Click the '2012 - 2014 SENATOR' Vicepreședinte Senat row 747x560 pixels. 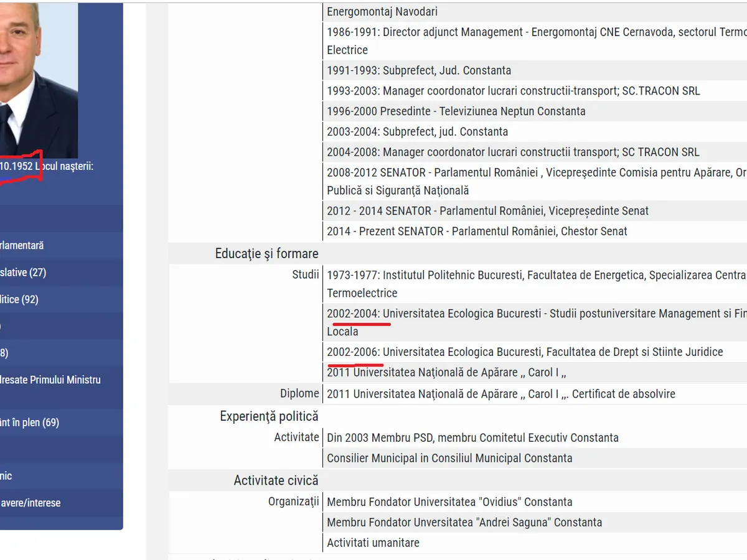pyautogui.click(x=487, y=211)
